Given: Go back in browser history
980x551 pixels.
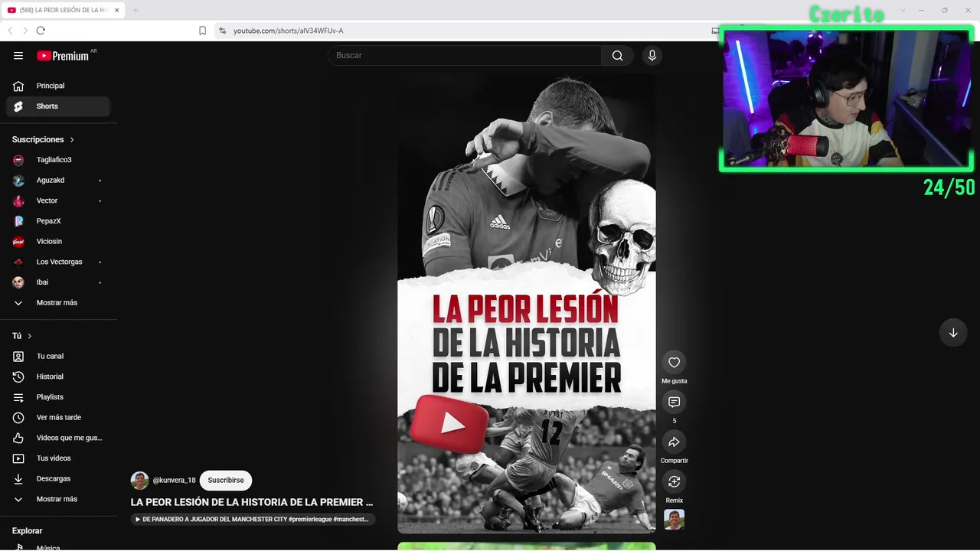Looking at the screenshot, I should coord(10,31).
